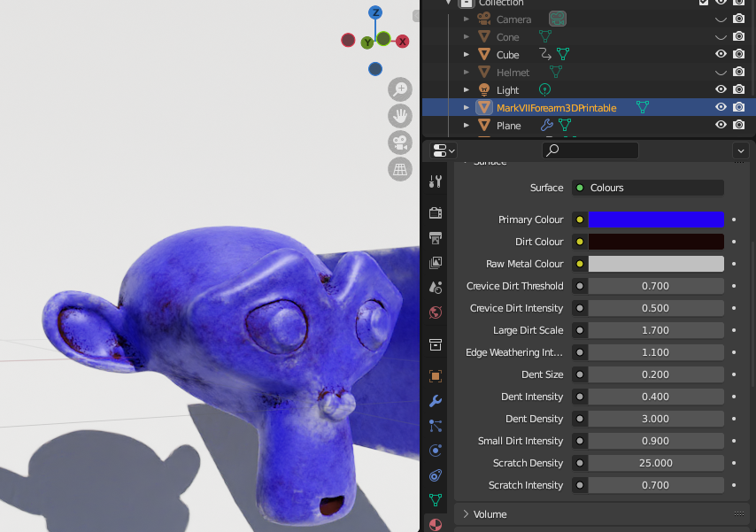Hide the Plane in viewport
The image size is (756, 532).
pyautogui.click(x=721, y=125)
